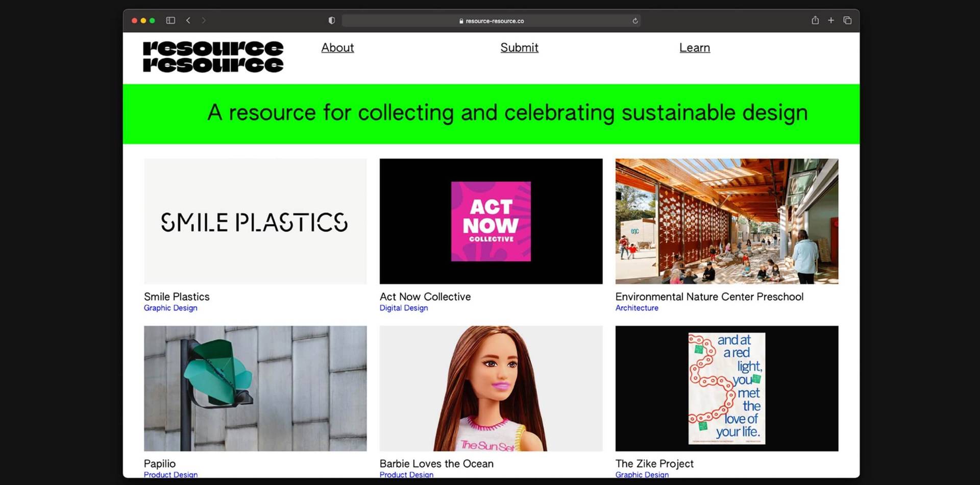Image resolution: width=980 pixels, height=485 pixels.
Task: Go forward with the browser forward arrow
Action: (x=204, y=20)
